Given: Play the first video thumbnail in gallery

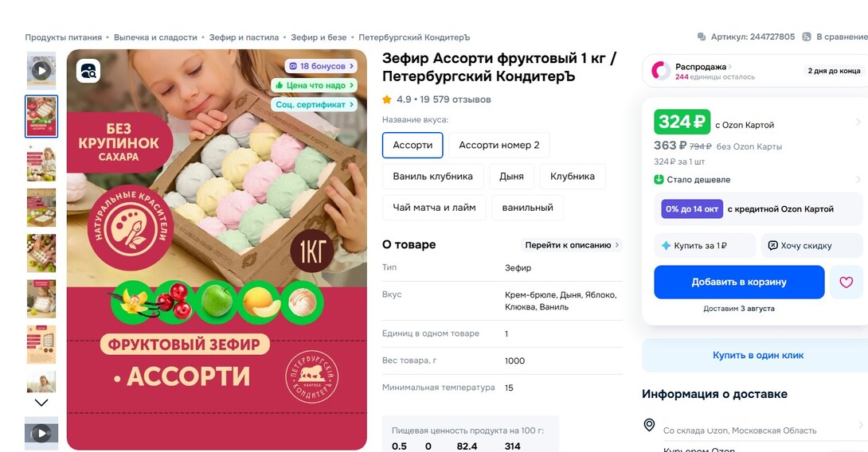Looking at the screenshot, I should pyautogui.click(x=41, y=71).
